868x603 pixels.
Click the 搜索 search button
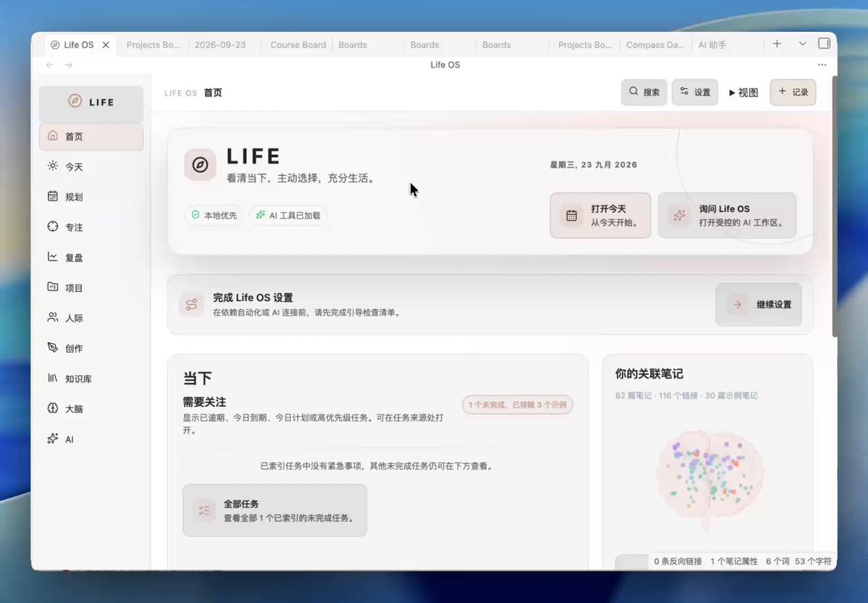pyautogui.click(x=644, y=93)
